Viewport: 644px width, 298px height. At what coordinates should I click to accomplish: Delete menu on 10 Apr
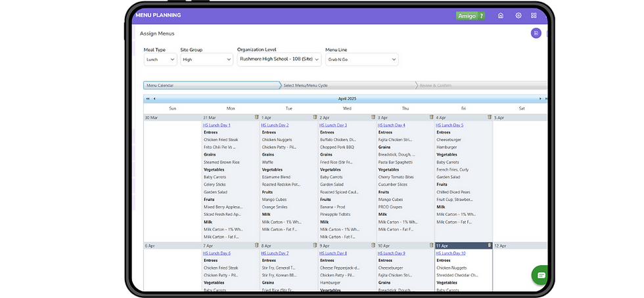431,245
